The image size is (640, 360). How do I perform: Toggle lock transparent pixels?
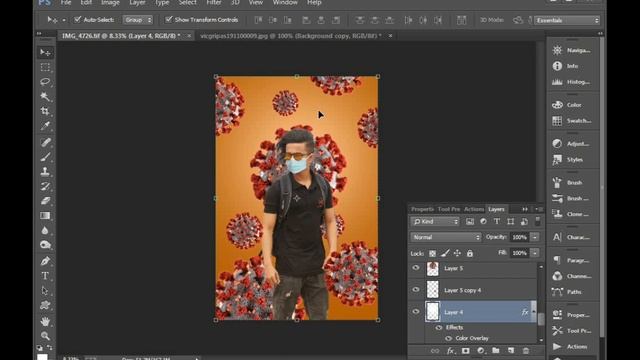point(432,253)
